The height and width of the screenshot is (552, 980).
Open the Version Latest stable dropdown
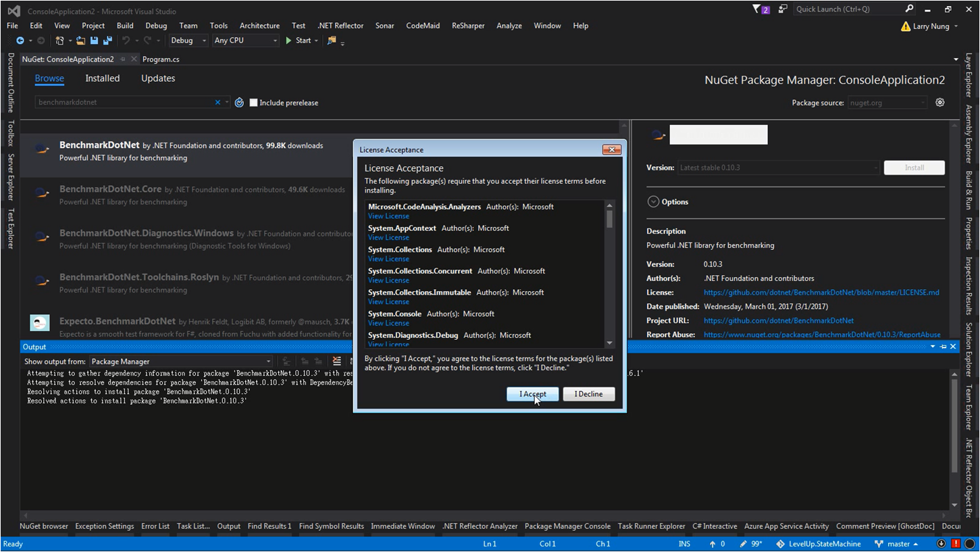[779, 168]
